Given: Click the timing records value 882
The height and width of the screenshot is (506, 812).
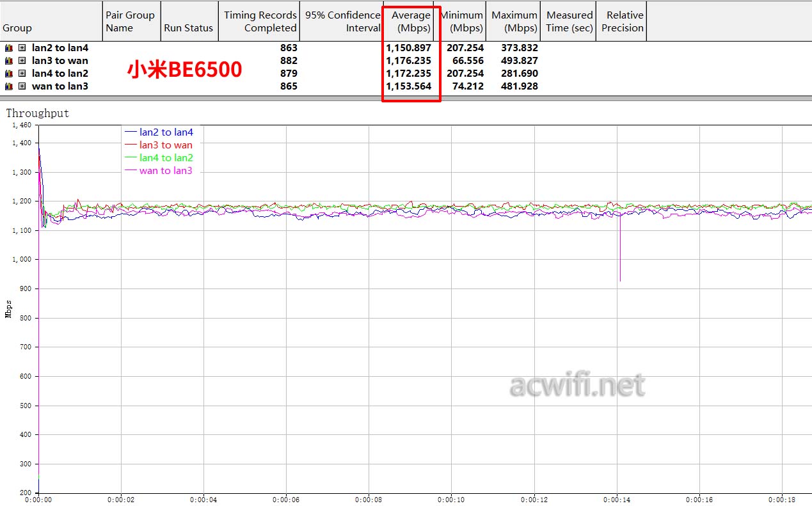Looking at the screenshot, I should (x=289, y=61).
